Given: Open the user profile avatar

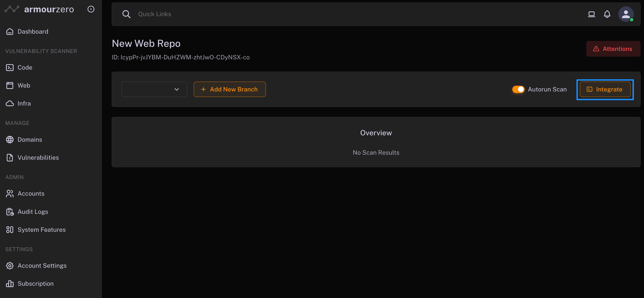Looking at the screenshot, I should tap(626, 14).
